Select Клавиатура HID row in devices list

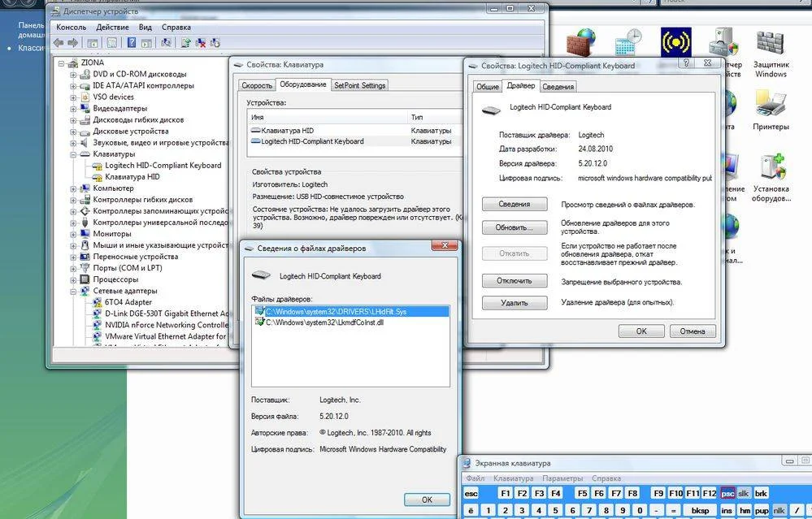pos(354,131)
